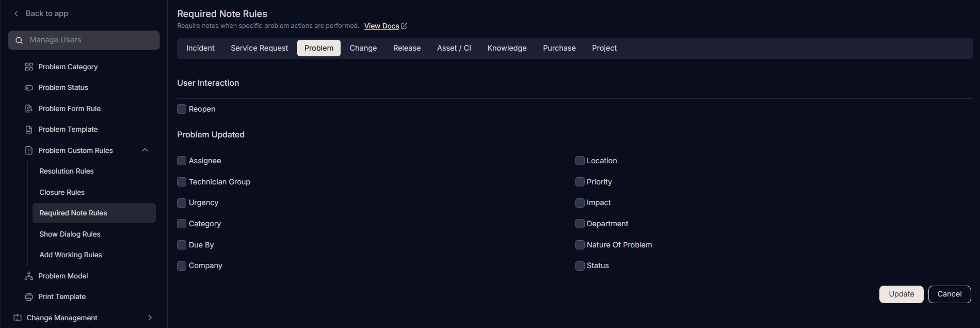Screen dimensions: 980x328
Task: Click the Change Management icon
Action: [x=18, y=318]
